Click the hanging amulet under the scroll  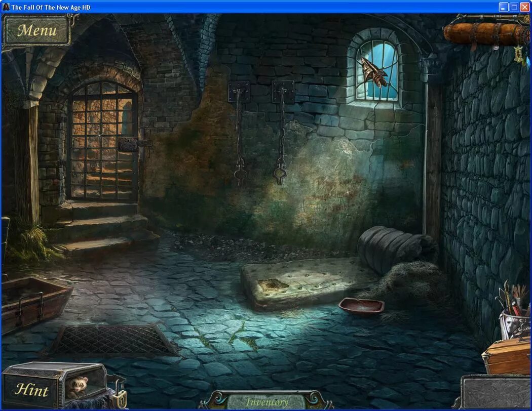coord(519,54)
